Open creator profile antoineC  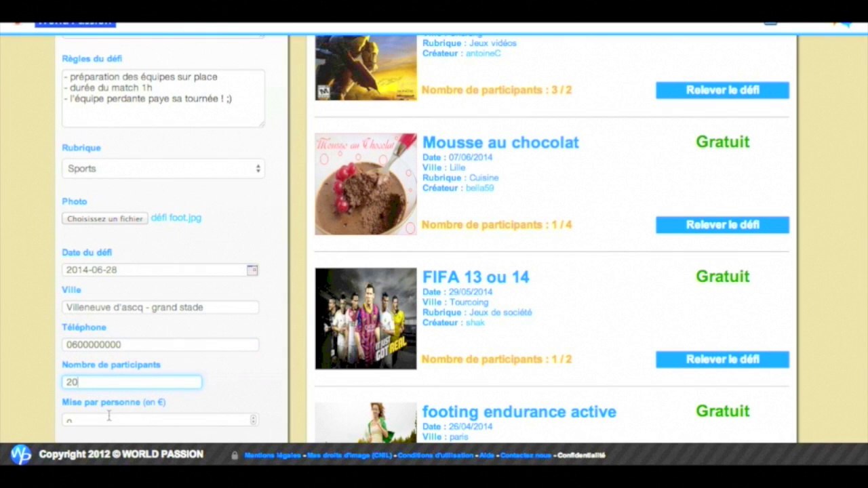483,54
